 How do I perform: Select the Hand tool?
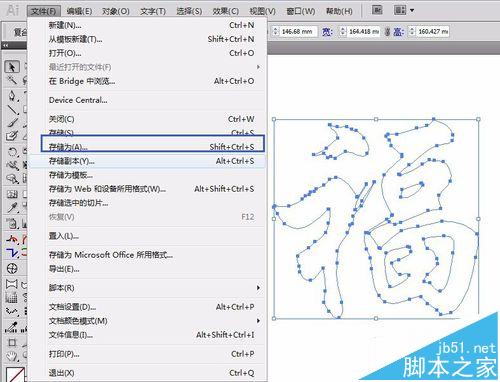click(12, 356)
